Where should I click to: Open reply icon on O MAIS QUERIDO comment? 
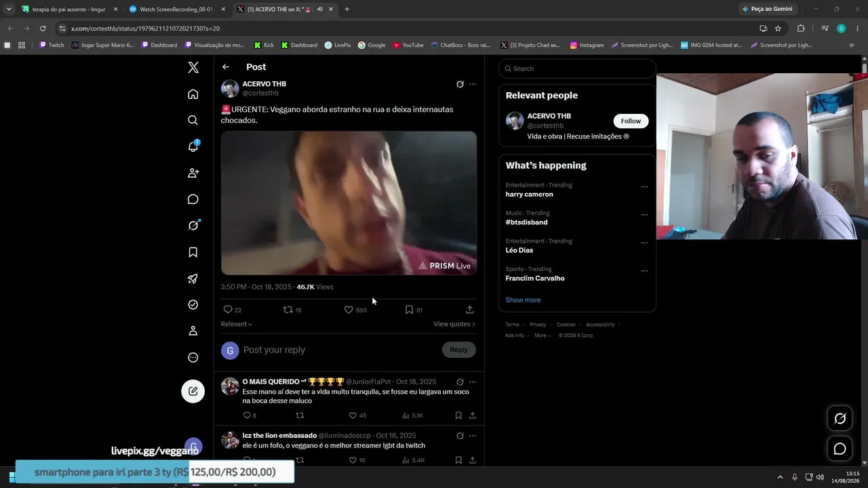pyautogui.click(x=249, y=415)
